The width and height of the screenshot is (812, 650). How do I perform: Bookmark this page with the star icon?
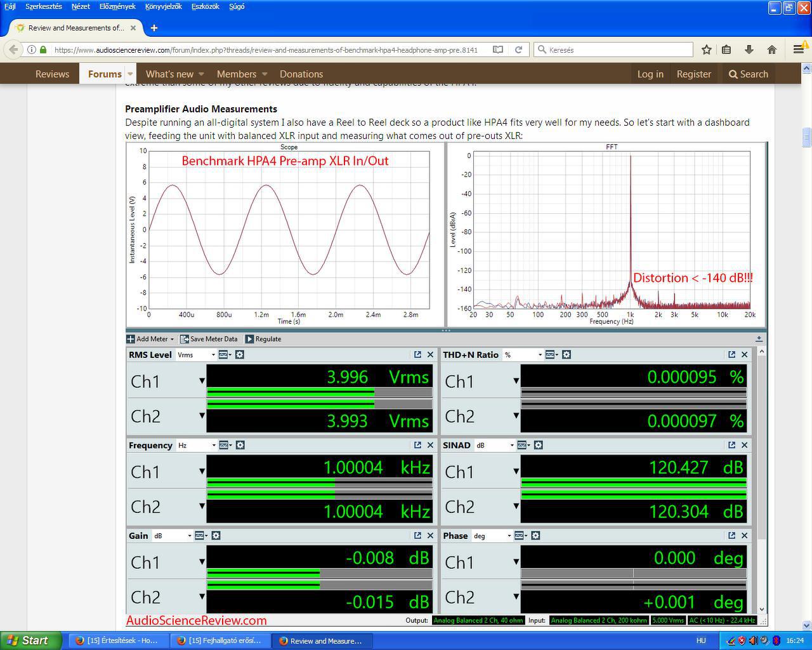pyautogui.click(x=707, y=50)
